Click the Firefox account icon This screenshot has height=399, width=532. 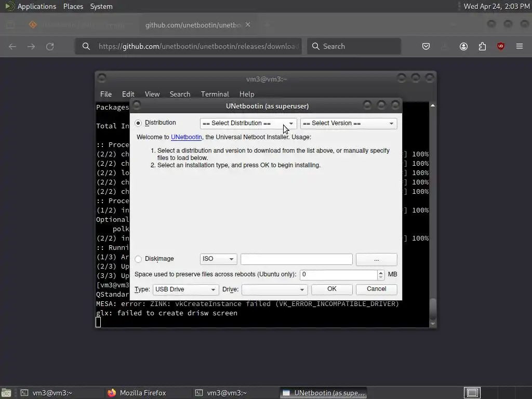[x=463, y=46]
